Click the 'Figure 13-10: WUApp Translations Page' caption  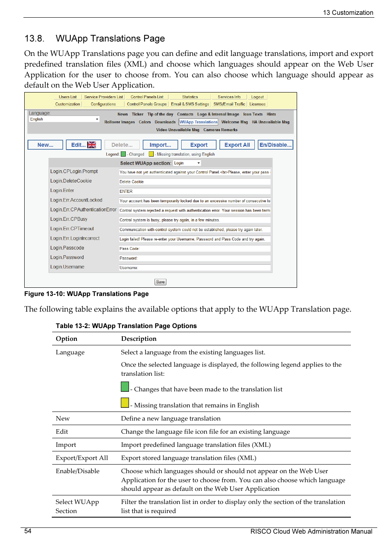(x=86, y=294)
